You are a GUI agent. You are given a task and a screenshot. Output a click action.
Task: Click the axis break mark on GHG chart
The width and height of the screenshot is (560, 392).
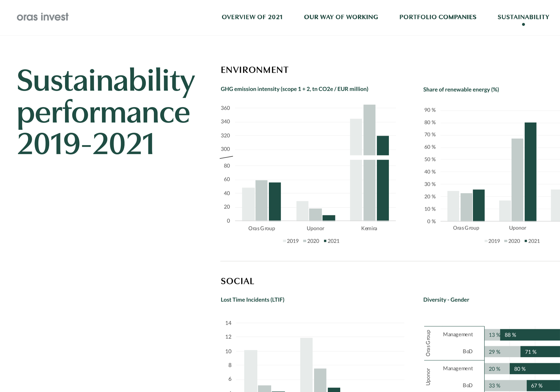point(226,157)
